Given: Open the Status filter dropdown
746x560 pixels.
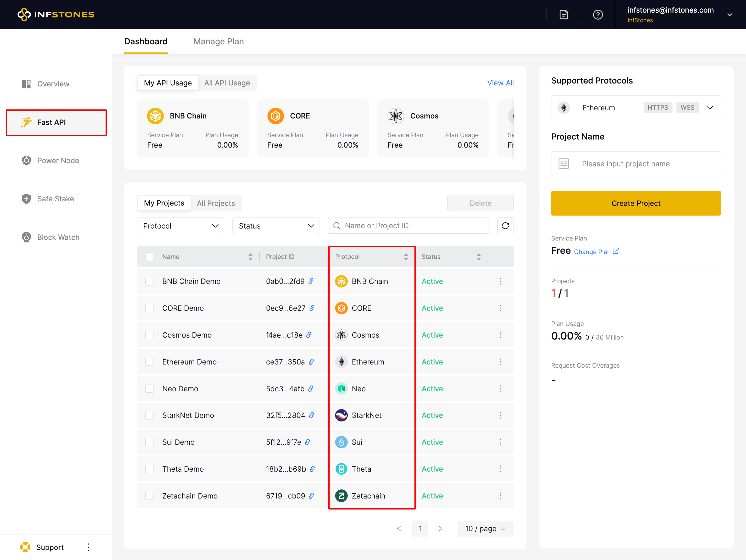Looking at the screenshot, I should point(276,226).
